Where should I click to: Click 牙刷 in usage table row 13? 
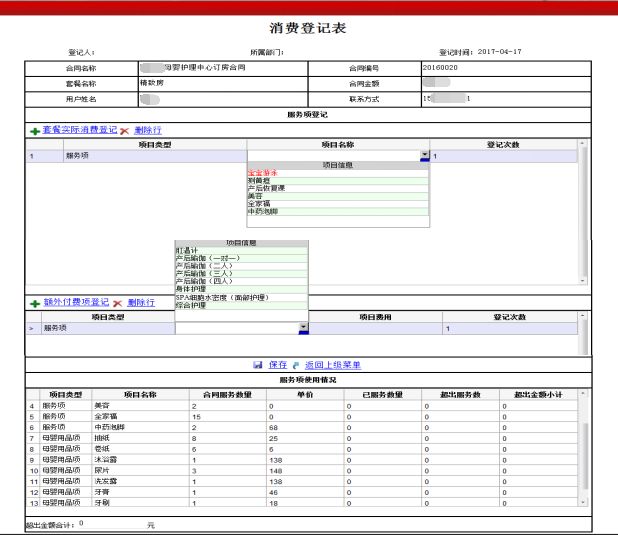pyautogui.click(x=102, y=503)
